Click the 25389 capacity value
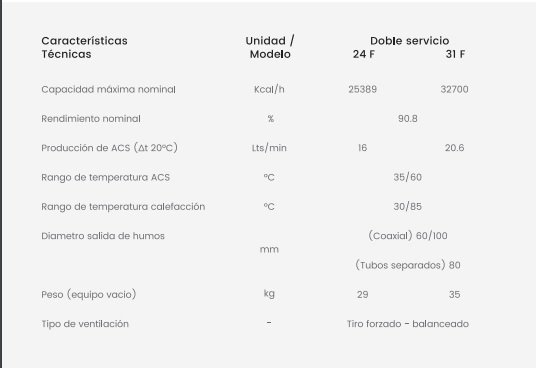The height and width of the screenshot is (368, 540). (362, 90)
